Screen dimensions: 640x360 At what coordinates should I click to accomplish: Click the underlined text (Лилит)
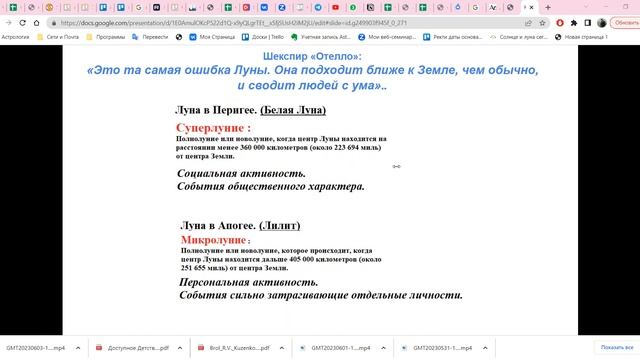point(280,225)
